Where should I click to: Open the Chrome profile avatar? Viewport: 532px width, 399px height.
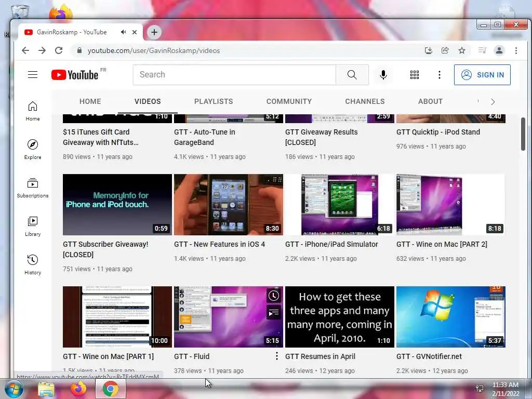point(499,50)
